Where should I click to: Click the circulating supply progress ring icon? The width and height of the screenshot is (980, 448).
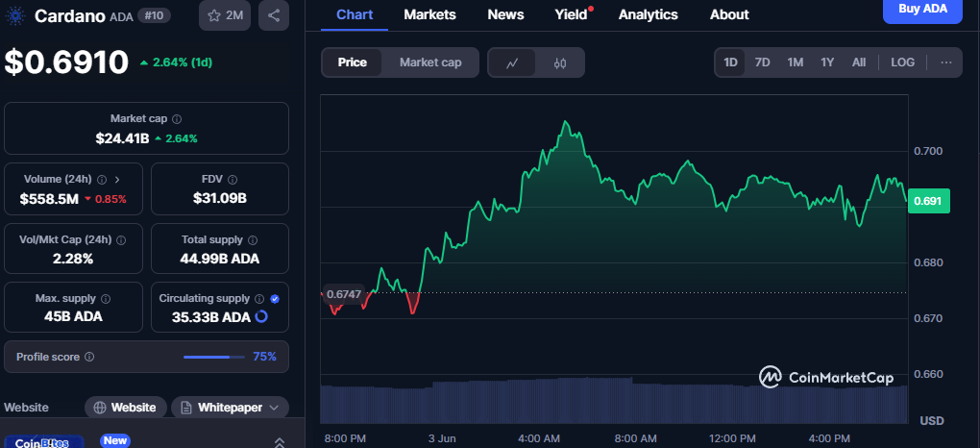[261, 316]
